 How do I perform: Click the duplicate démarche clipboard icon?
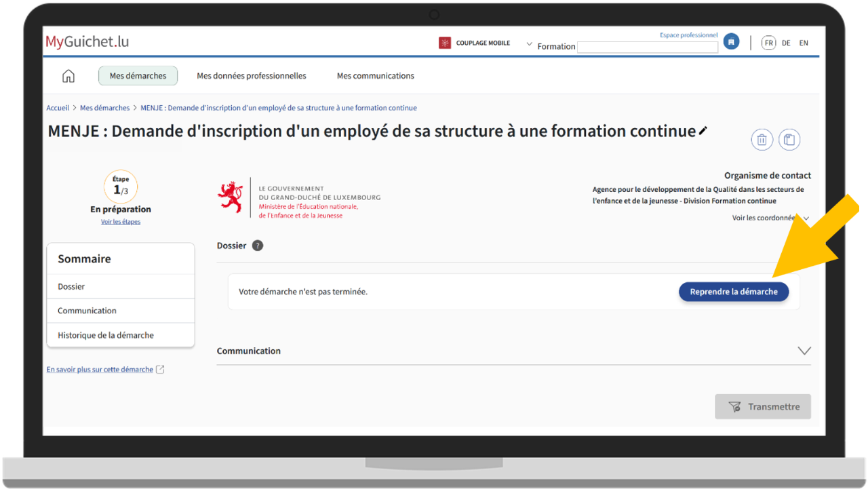(x=789, y=140)
